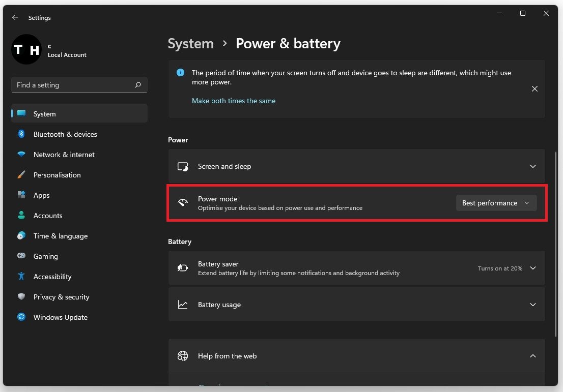
Task: Open Accessibility settings
Action: point(52,277)
